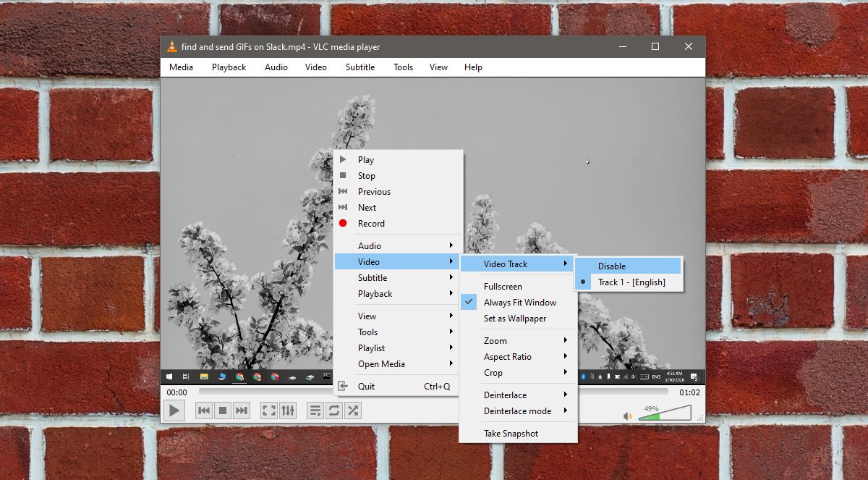Image resolution: width=868 pixels, height=480 pixels.
Task: Select Track 1 - [English] video track
Action: 629,282
